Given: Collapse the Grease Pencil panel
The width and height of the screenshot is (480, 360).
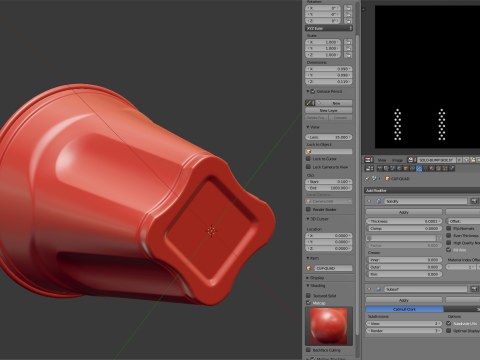Looking at the screenshot, I should pyautogui.click(x=308, y=91).
